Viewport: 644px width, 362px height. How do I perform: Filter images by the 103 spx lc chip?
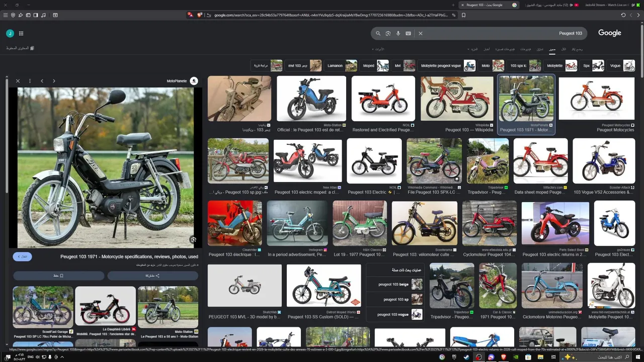tap(524, 65)
